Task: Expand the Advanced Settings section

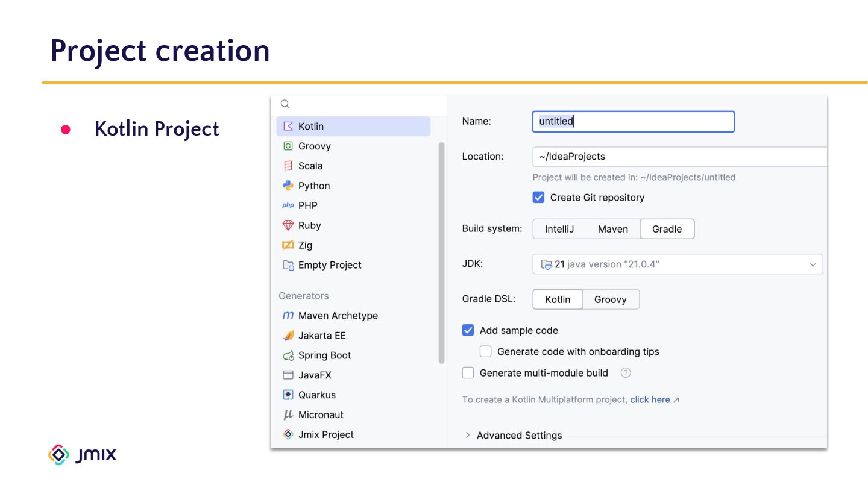Action: 468,435
